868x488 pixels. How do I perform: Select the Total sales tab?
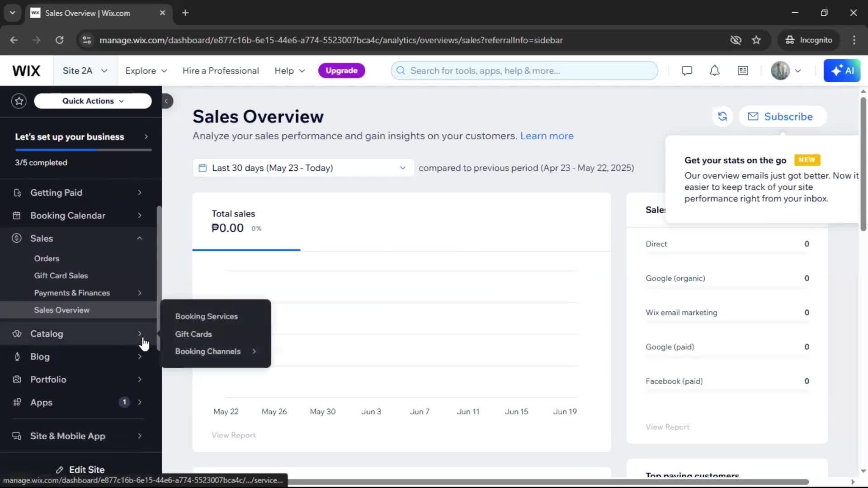pos(246,222)
